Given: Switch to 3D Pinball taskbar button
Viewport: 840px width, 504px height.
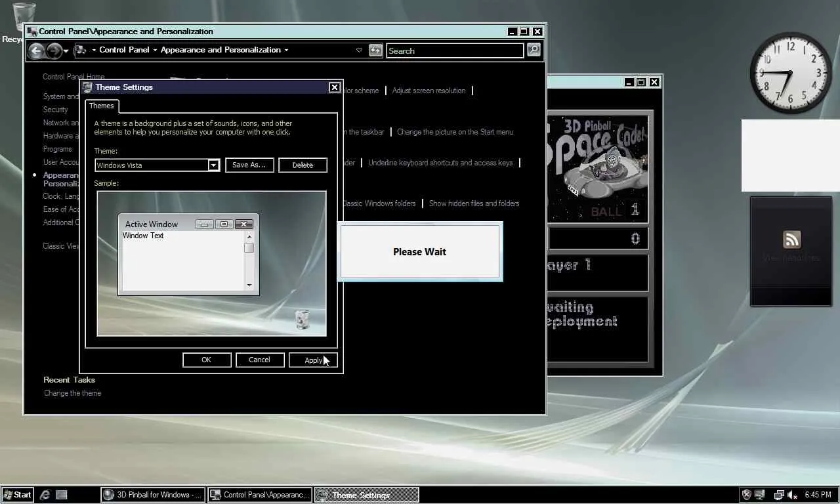Looking at the screenshot, I should (x=153, y=495).
